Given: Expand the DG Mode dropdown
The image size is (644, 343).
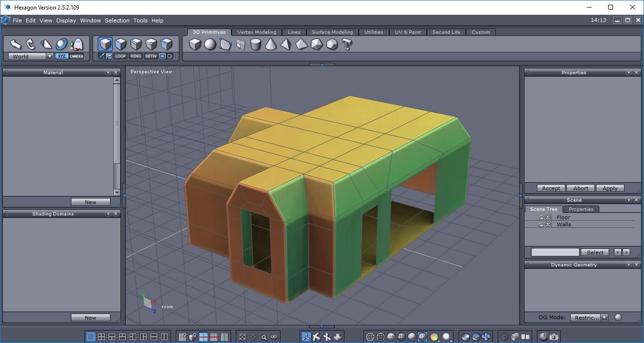Looking at the screenshot, I should pyautogui.click(x=604, y=317).
